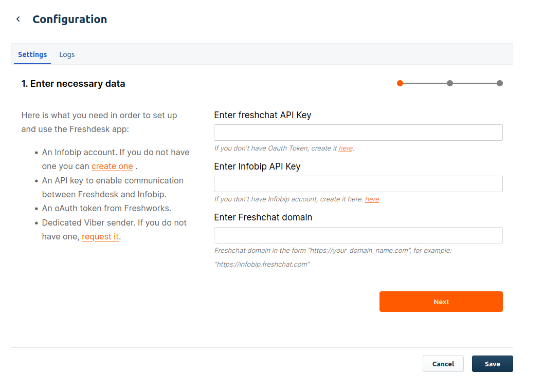Focus the freshchat API Key input field

[x=358, y=133]
